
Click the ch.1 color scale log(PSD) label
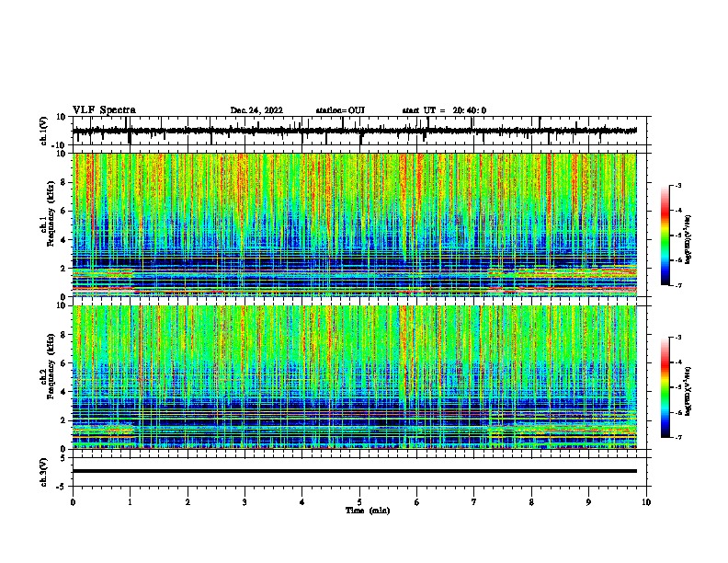pyautogui.click(x=688, y=239)
